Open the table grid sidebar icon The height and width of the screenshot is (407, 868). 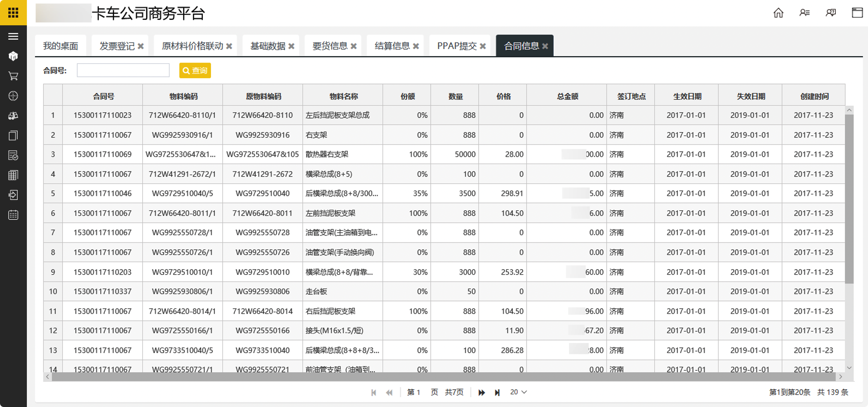tap(13, 175)
